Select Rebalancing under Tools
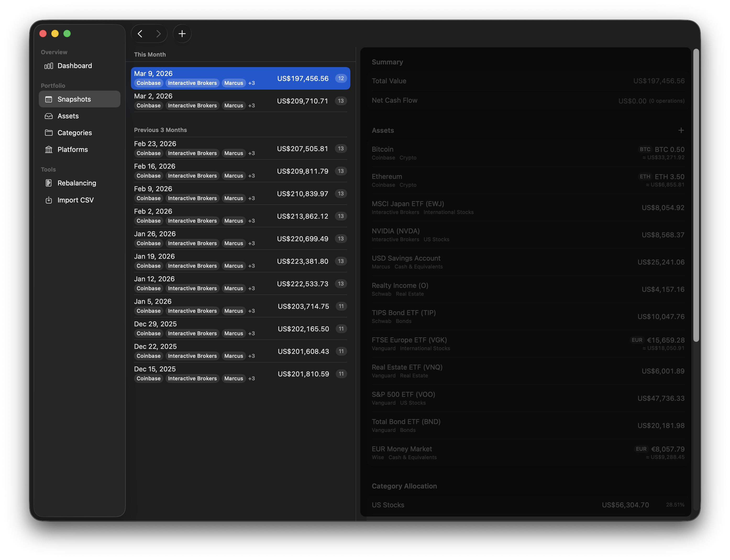This screenshot has width=730, height=560. [77, 183]
